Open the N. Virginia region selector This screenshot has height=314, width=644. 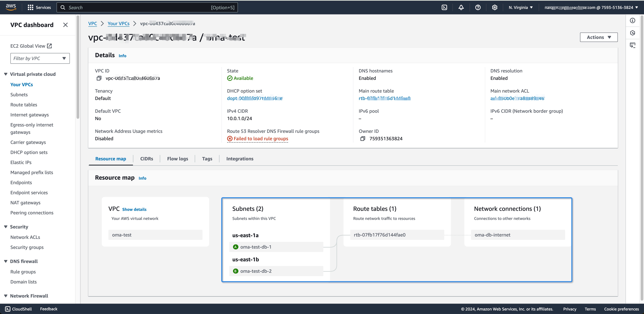click(x=520, y=8)
